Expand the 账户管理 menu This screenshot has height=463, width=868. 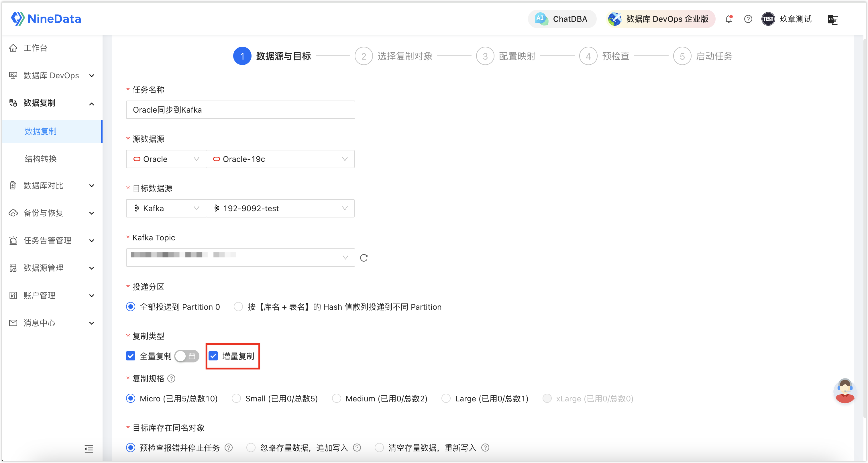(x=92, y=295)
